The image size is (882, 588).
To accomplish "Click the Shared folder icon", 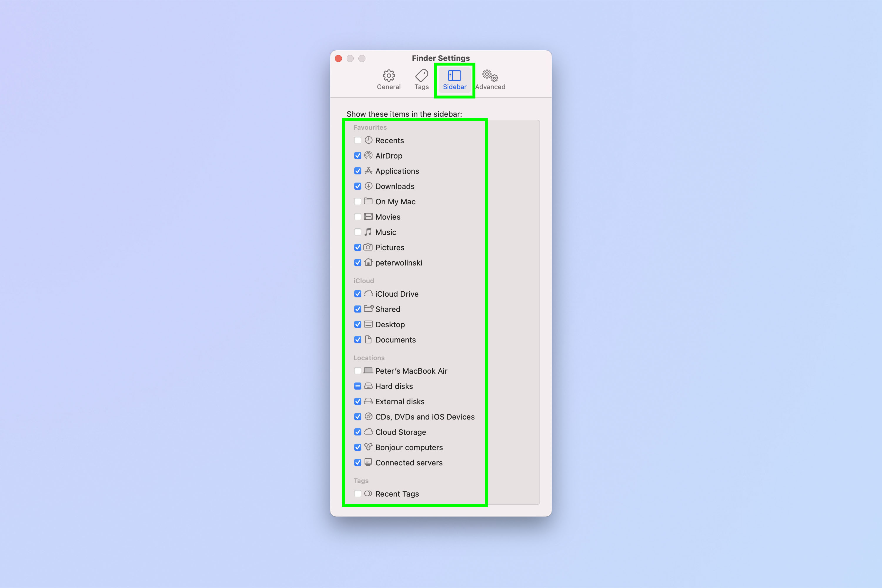I will [x=369, y=309].
